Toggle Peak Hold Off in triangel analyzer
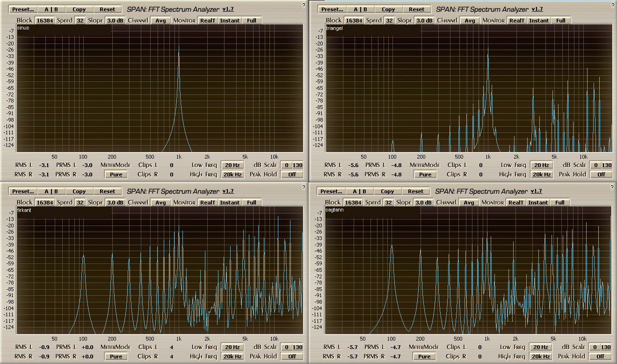Screen dimensions: 617x364 pyautogui.click(x=602, y=175)
